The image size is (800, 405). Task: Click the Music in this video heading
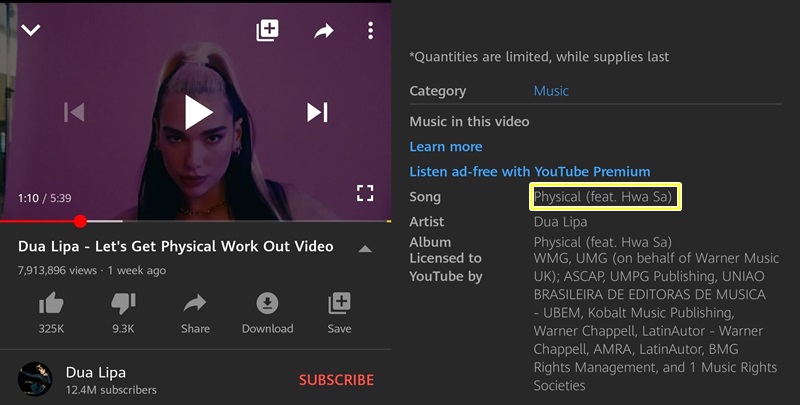469,121
